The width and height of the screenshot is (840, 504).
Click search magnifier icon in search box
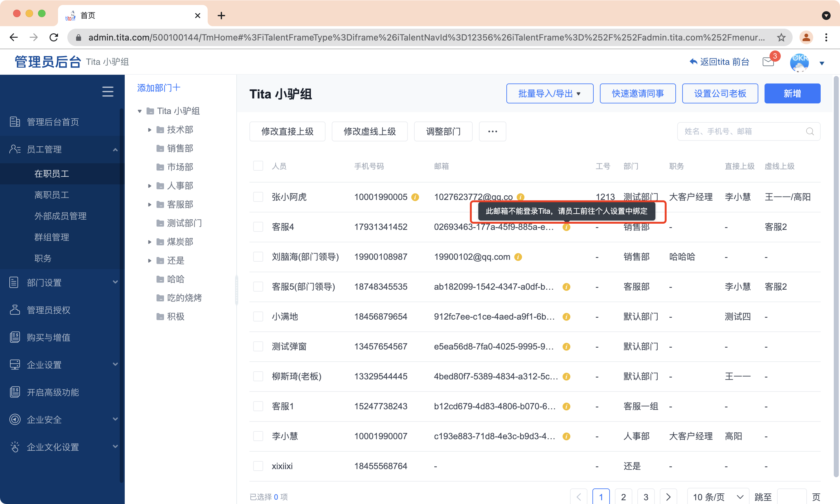pos(810,131)
